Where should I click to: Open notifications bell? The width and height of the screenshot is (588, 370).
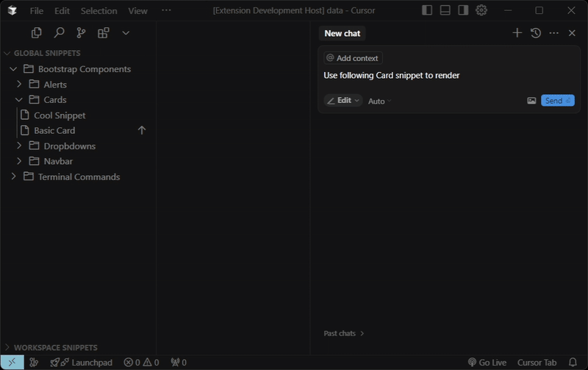click(x=573, y=363)
